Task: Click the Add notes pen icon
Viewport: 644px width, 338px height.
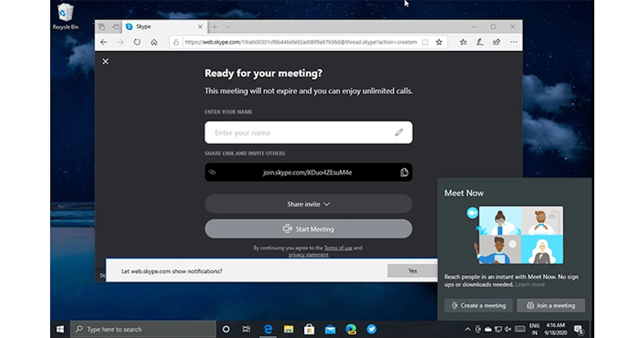Action: point(480,42)
